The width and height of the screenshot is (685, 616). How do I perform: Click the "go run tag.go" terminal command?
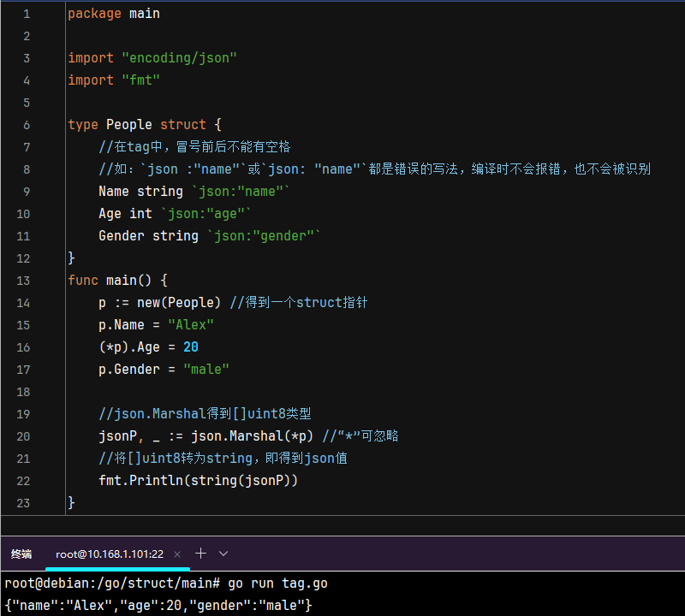point(277,583)
